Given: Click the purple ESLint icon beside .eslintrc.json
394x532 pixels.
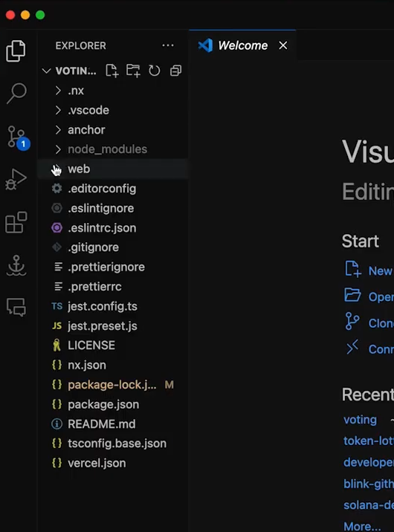Looking at the screenshot, I should [x=56, y=227].
